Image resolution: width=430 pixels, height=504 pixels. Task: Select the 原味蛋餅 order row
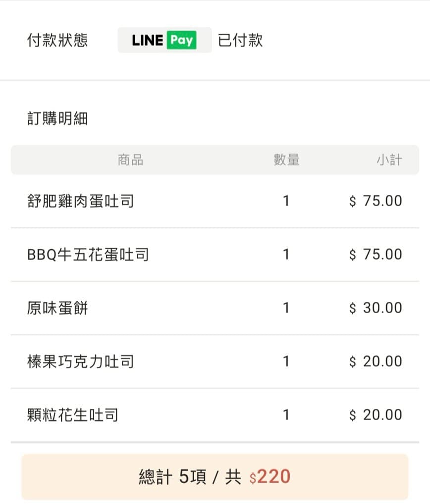(x=215, y=308)
